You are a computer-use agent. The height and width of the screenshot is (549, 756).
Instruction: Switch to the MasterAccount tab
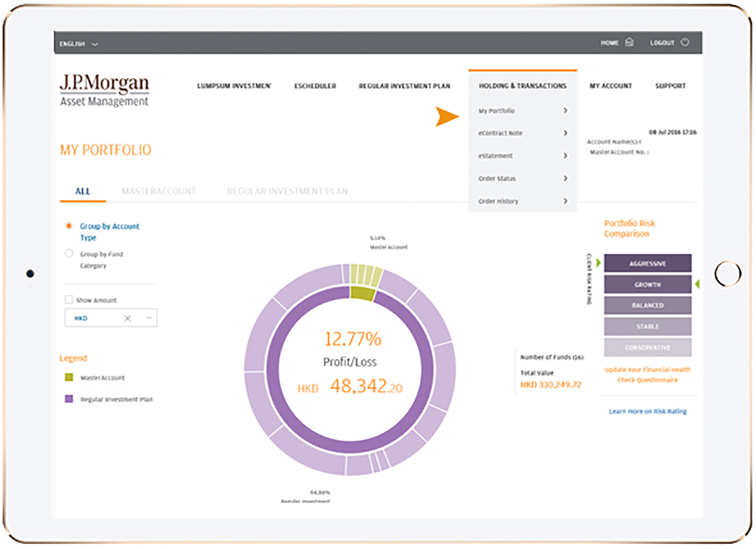[158, 191]
